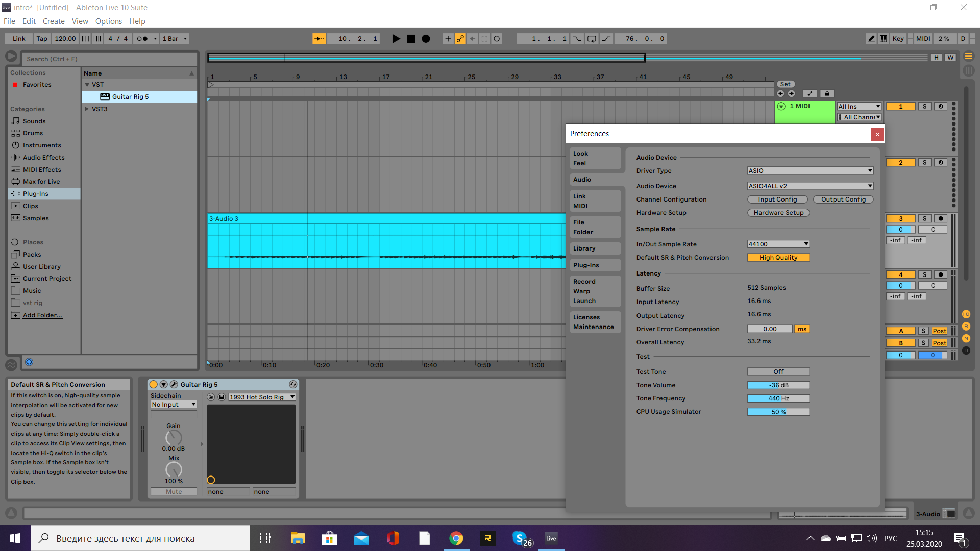Expand the VST3 folder in browser
Viewport: 980px width, 551px height.
[x=87, y=109]
